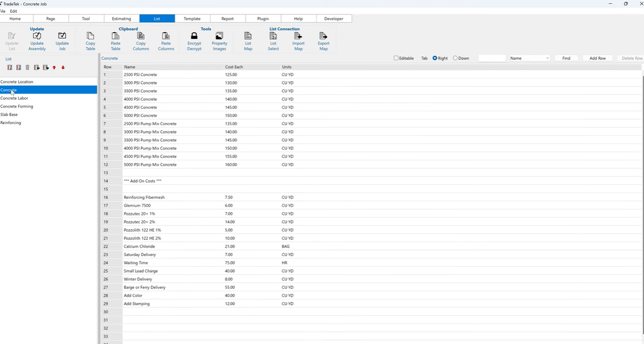Screen dimensions: 644x344
Task: Open the File menu
Action: coord(4,11)
